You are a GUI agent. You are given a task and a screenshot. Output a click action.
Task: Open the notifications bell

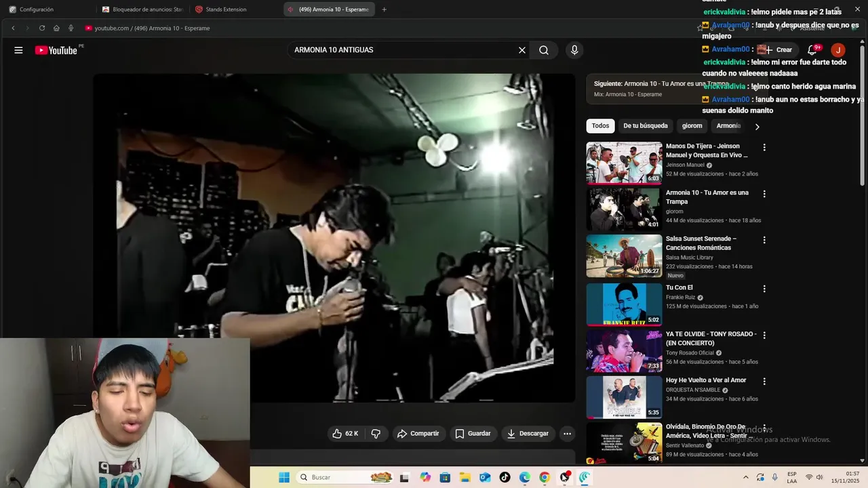click(x=812, y=49)
